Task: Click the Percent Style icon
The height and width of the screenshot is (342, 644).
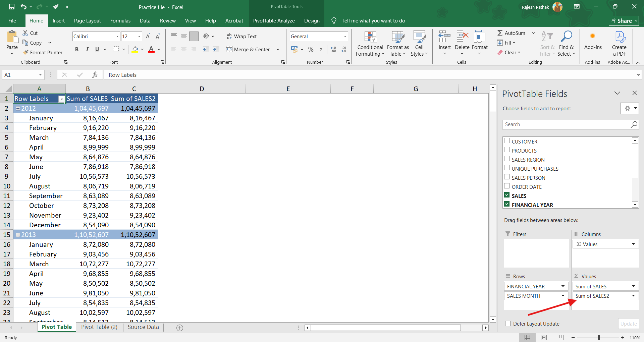Action: [311, 49]
